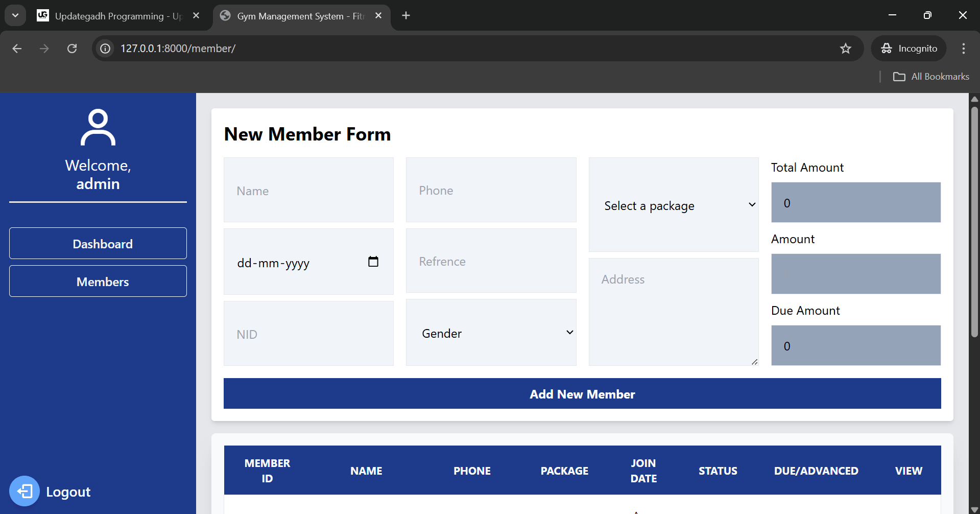The image size is (980, 514).
Task: Open the Select a package dropdown
Action: tap(673, 205)
